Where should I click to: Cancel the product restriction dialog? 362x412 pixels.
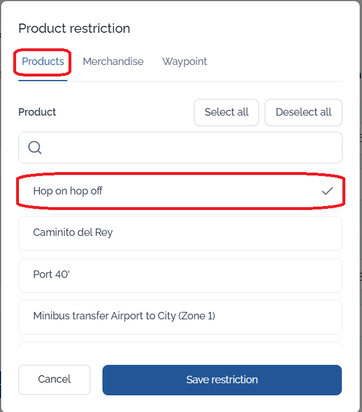click(x=54, y=380)
